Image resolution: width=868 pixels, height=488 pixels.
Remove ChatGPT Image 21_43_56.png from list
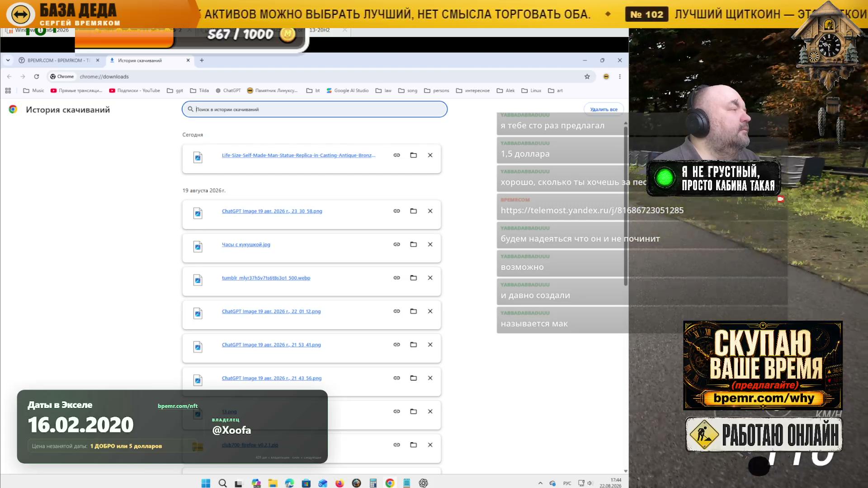[430, 378]
